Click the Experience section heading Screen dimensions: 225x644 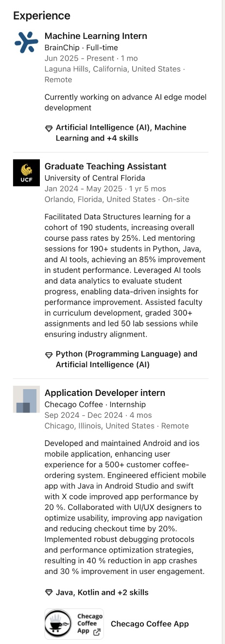coord(42,16)
